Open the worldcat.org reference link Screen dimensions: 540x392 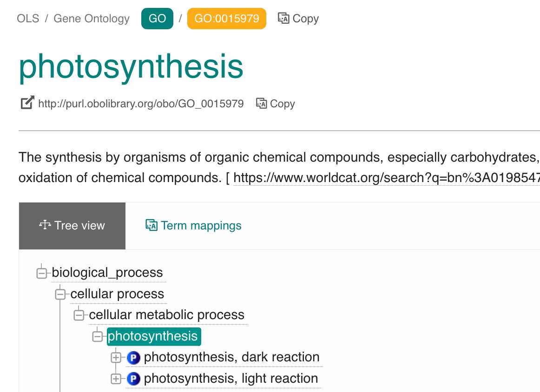(386, 178)
